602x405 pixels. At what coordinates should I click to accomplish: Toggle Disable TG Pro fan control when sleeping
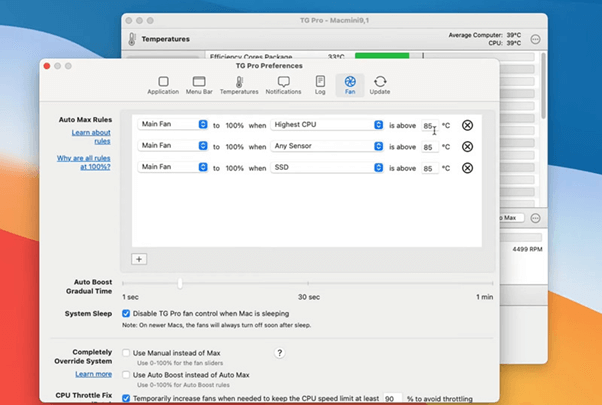126,314
